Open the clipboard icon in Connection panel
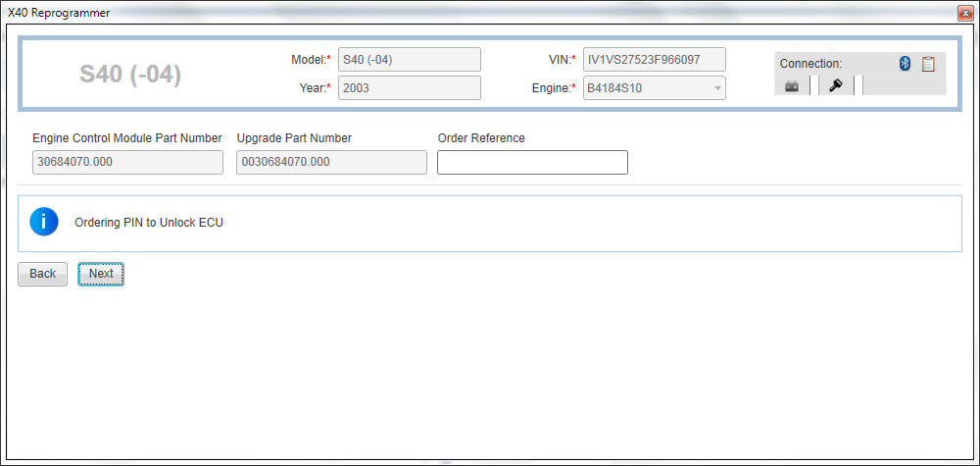The height and width of the screenshot is (466, 980). click(x=928, y=63)
